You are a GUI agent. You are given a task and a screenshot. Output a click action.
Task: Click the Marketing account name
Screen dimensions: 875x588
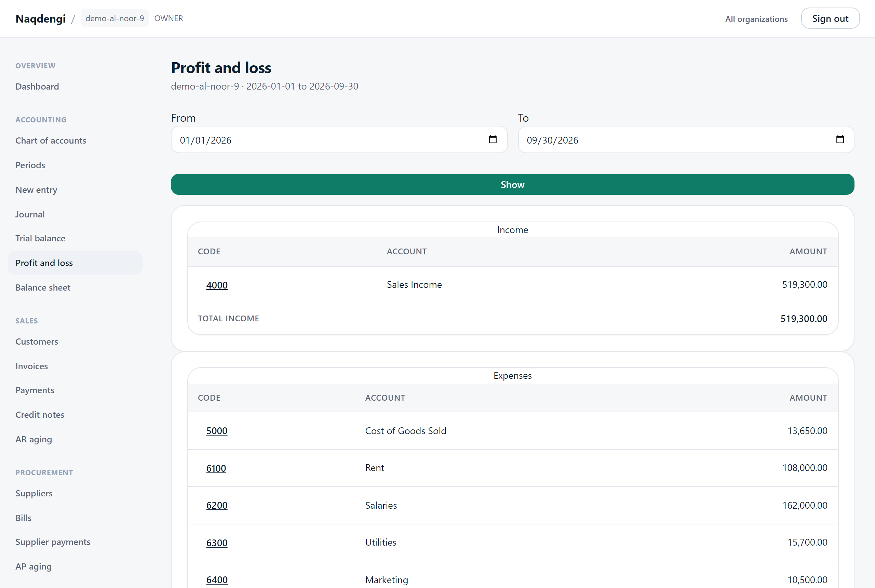coord(387,580)
